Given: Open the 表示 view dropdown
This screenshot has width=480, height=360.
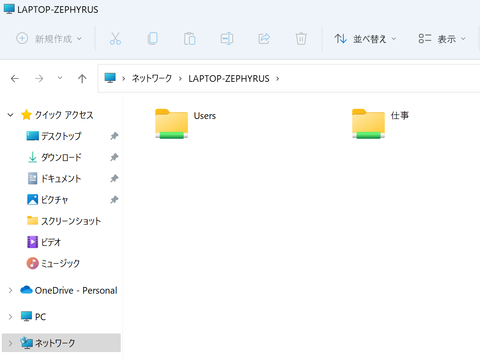Looking at the screenshot, I should click(442, 39).
